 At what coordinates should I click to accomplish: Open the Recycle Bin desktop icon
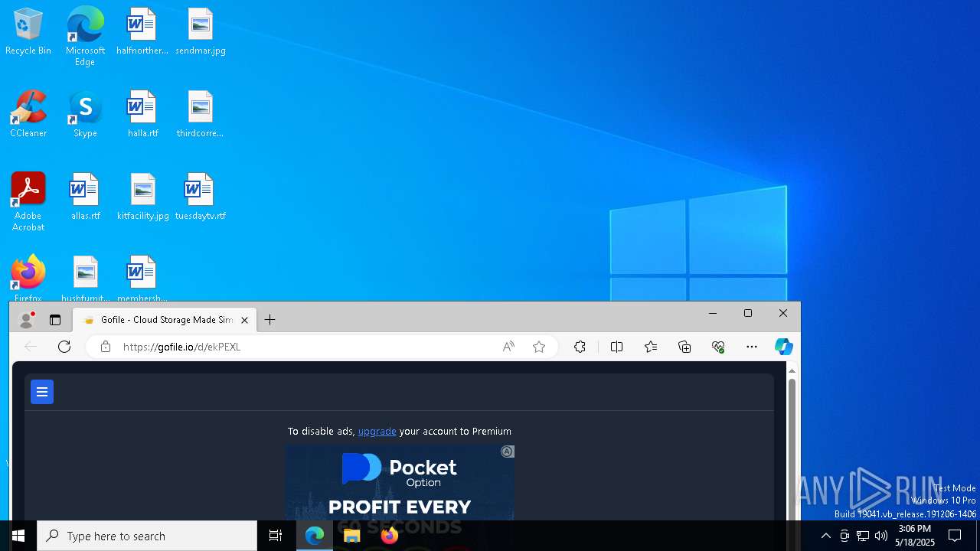click(x=28, y=32)
